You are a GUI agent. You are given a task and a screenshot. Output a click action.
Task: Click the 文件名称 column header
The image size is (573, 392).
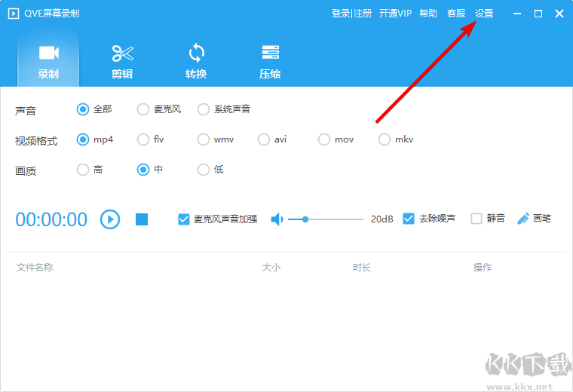point(35,268)
